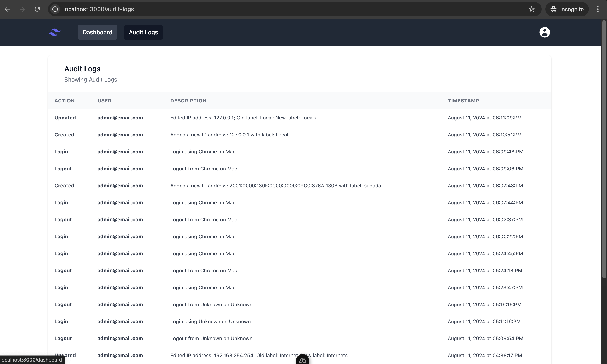Click timestamp 'August 11, 2024 at 06:07:44:PM'
Screen dimensions: 607x364
485,203
